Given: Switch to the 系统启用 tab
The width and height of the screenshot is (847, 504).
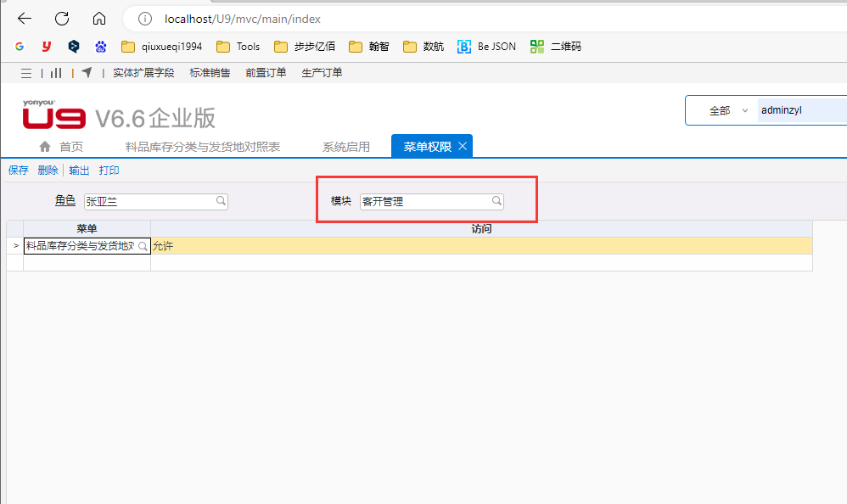Looking at the screenshot, I should 345,147.
